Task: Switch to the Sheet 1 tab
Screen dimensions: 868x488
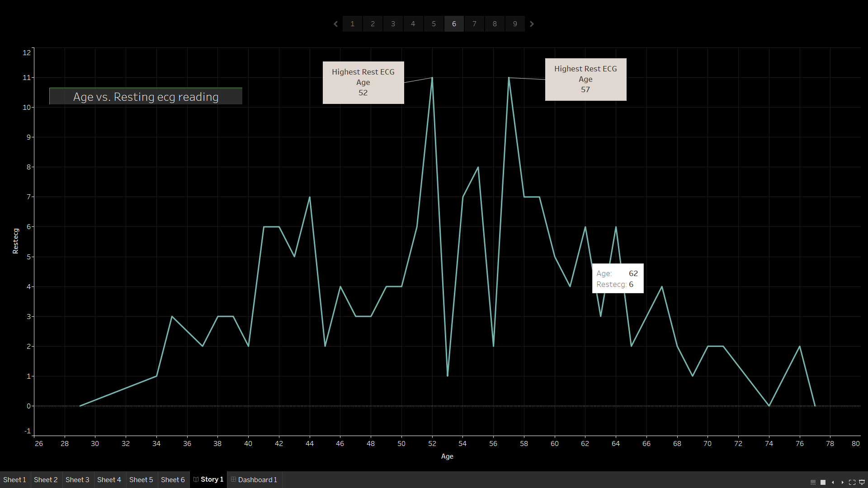Action: click(15, 479)
